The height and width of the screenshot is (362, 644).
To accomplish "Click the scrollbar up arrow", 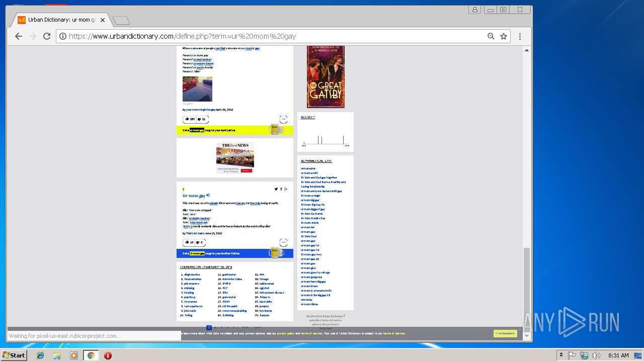I will point(527,50).
